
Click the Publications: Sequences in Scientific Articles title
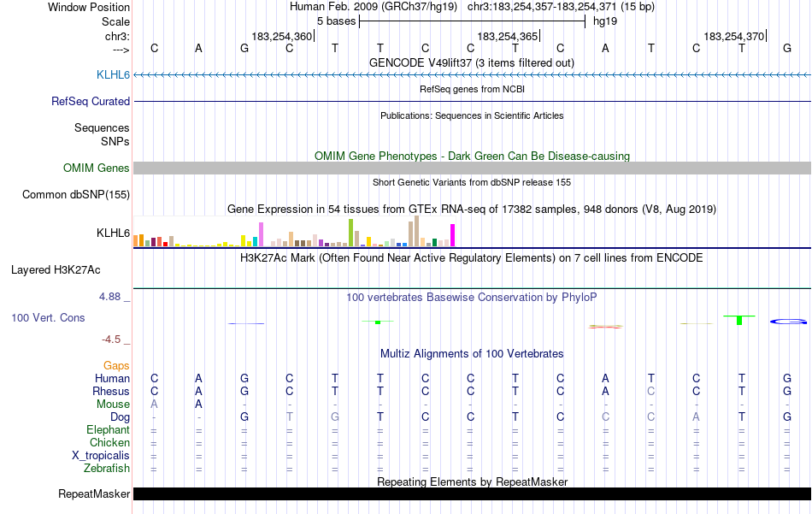click(x=472, y=115)
